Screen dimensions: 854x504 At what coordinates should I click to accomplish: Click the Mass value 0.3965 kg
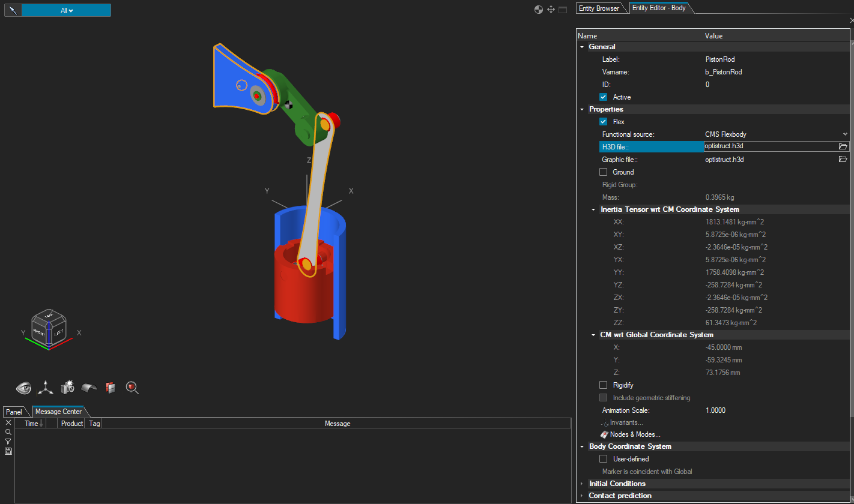pos(720,197)
